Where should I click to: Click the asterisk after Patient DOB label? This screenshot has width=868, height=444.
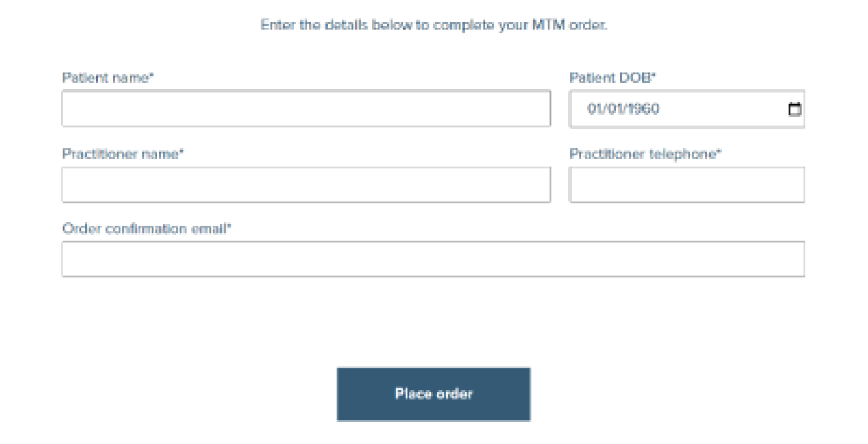coord(654,77)
